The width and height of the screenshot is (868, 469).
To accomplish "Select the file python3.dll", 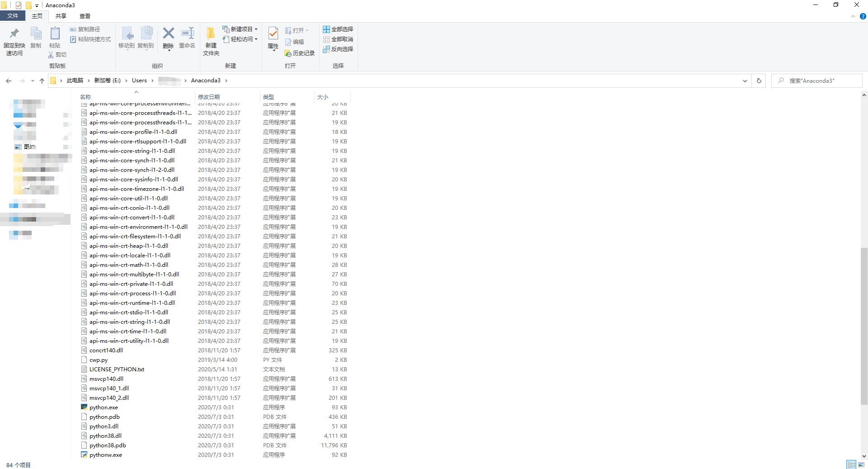I will (x=104, y=426).
